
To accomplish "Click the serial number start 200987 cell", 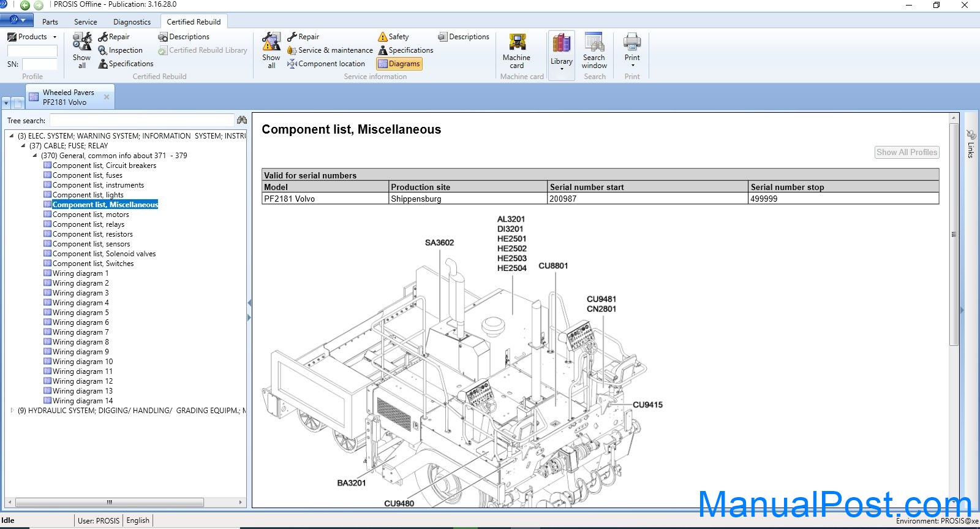I will point(648,199).
